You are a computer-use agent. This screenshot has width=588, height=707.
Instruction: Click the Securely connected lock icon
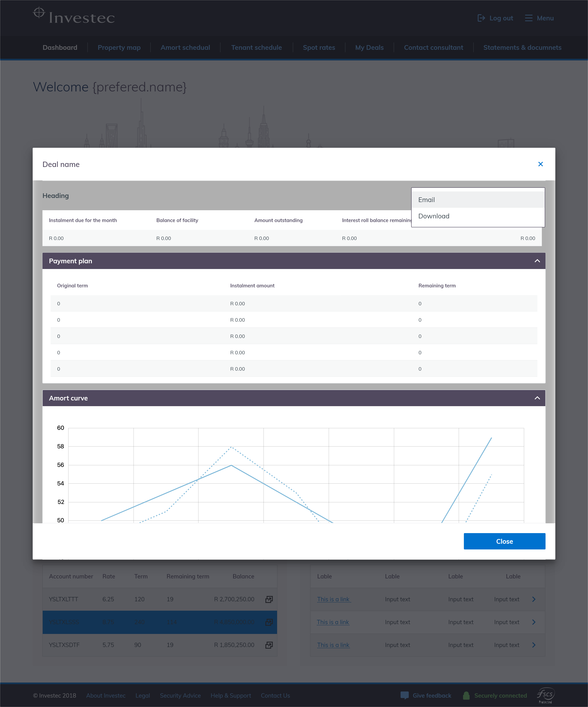(x=466, y=695)
